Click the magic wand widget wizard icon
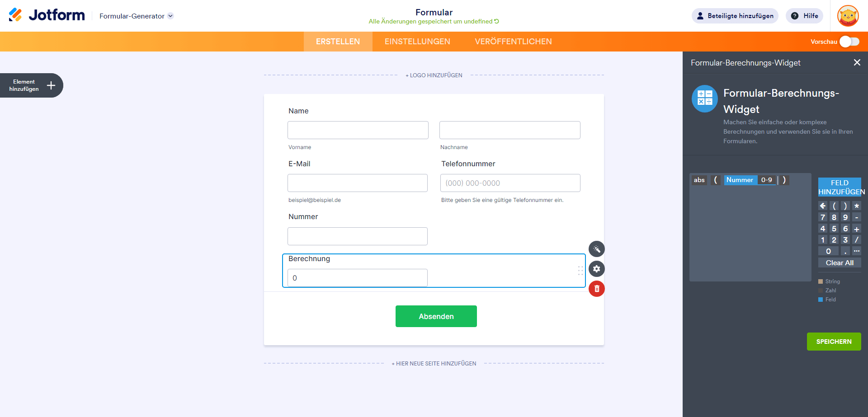The height and width of the screenshot is (417, 868). [596, 249]
